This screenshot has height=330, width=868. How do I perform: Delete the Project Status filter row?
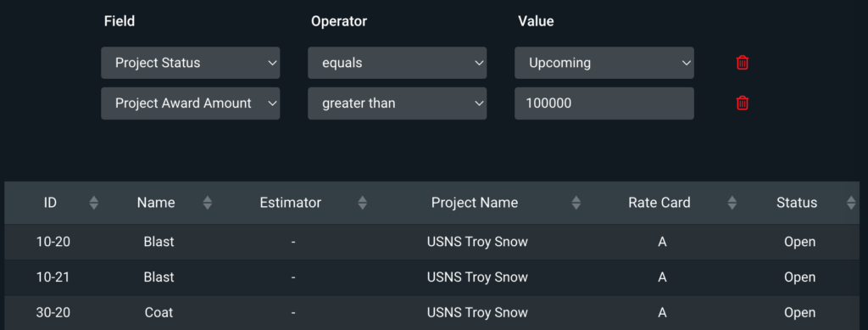743,63
